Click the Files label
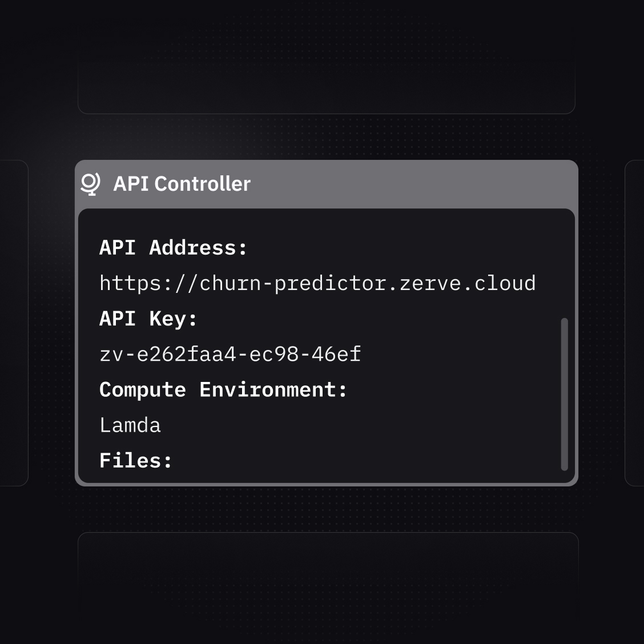 pyautogui.click(x=136, y=461)
